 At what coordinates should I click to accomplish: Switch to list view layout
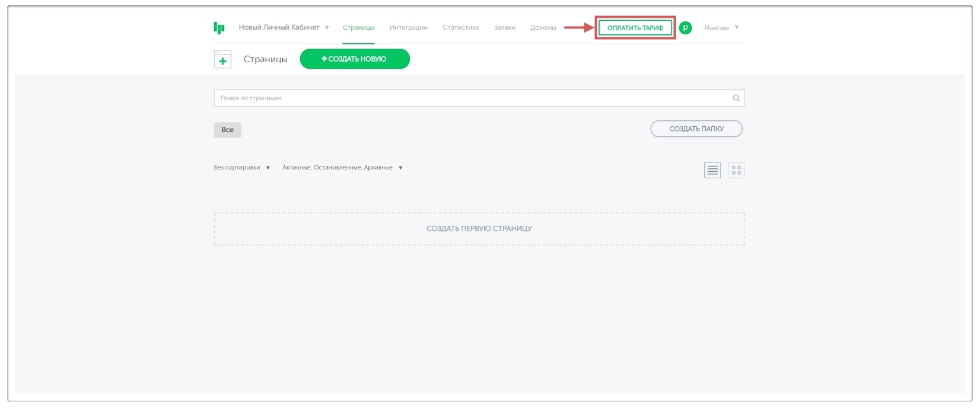pyautogui.click(x=712, y=171)
